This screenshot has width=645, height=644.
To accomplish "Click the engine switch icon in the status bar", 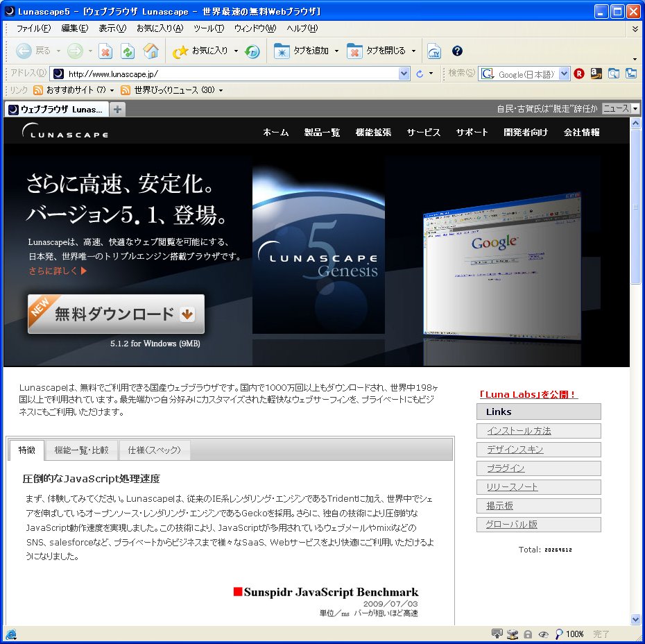I will pyautogui.click(x=11, y=634).
